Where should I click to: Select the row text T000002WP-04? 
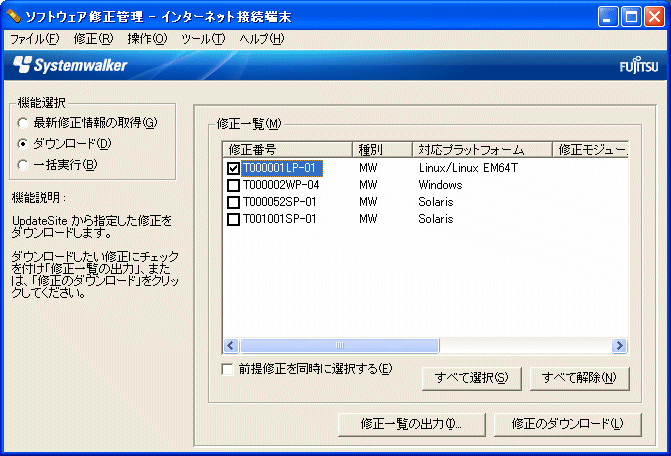[x=281, y=185]
